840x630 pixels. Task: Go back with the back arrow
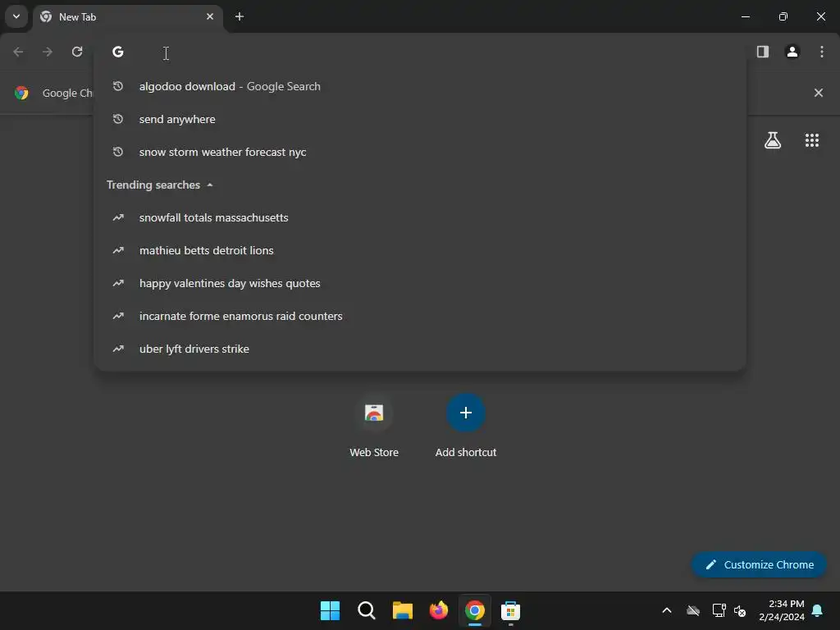click(x=18, y=52)
